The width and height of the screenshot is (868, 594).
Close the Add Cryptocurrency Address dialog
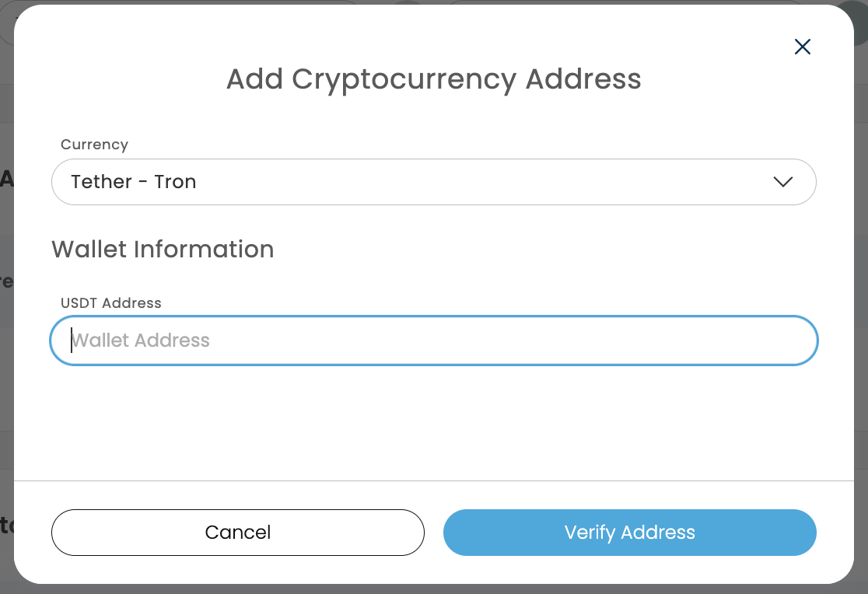803,47
